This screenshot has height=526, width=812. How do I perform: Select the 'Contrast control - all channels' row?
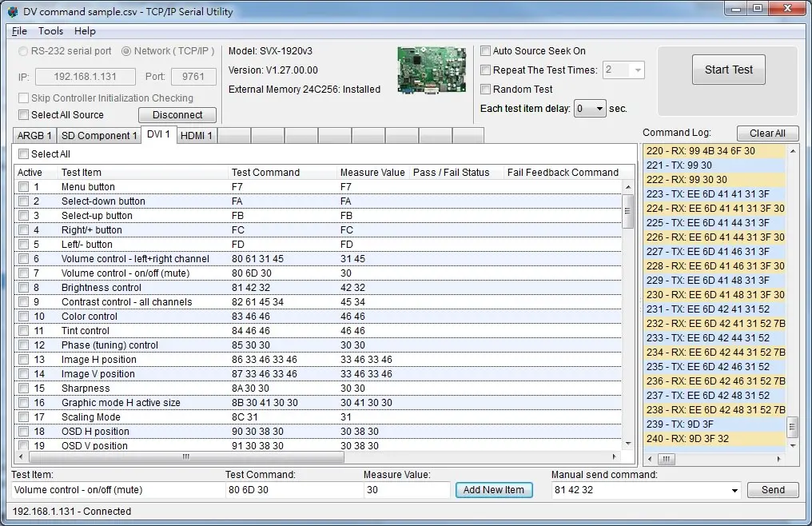click(x=318, y=302)
